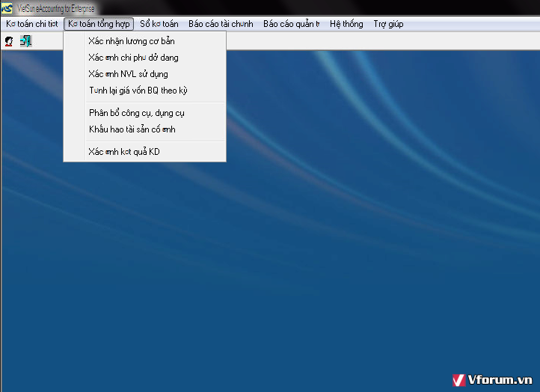Screen dimensions: 540x392
Task: Select Phân bổ công cụ, dụng cụ
Action: click(x=136, y=113)
